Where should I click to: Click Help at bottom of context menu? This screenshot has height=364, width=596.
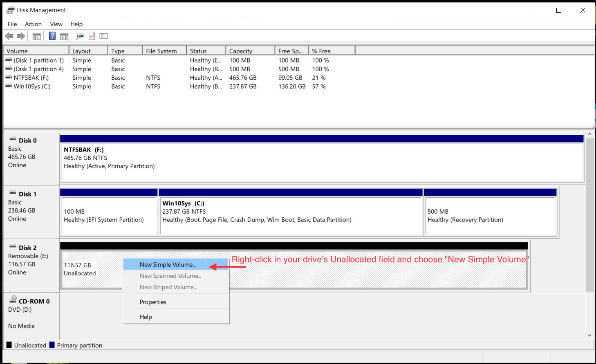146,317
